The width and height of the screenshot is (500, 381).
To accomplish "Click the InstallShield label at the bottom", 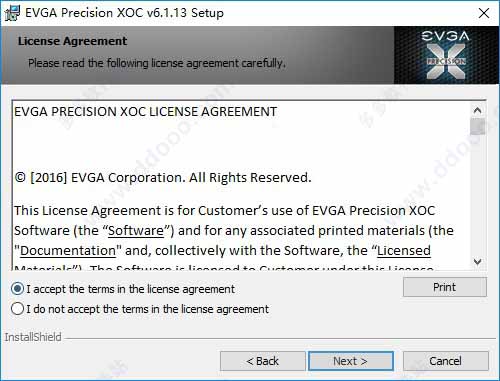I will coord(33,337).
